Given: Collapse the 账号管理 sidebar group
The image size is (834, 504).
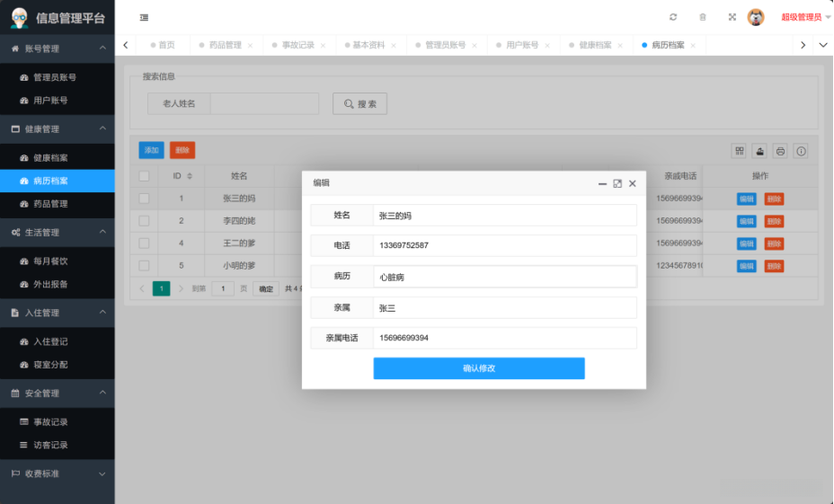Looking at the screenshot, I should coord(57,49).
